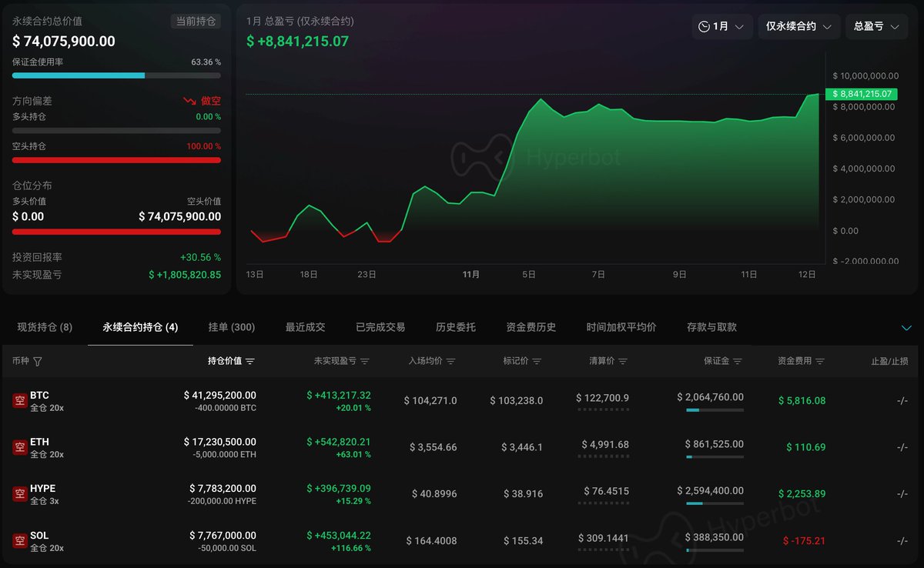This screenshot has height=568, width=924.
Task: Click the BTC short position badge
Action: (20, 401)
